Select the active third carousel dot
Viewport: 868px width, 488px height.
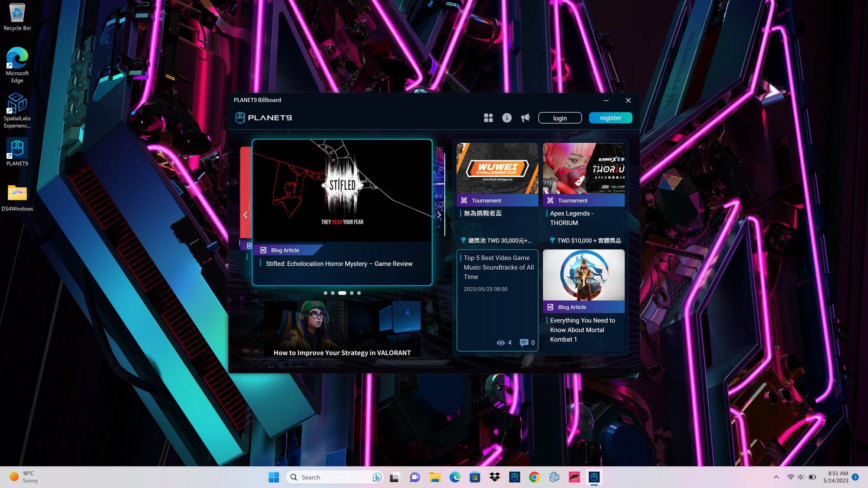[x=342, y=293]
